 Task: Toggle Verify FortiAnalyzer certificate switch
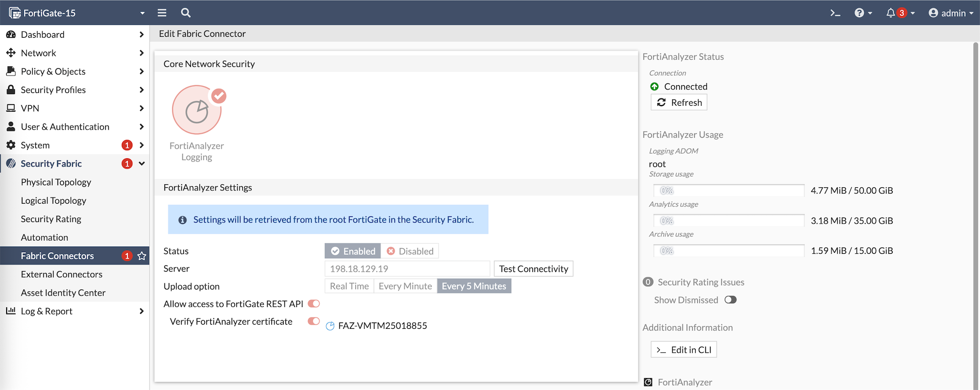(313, 321)
